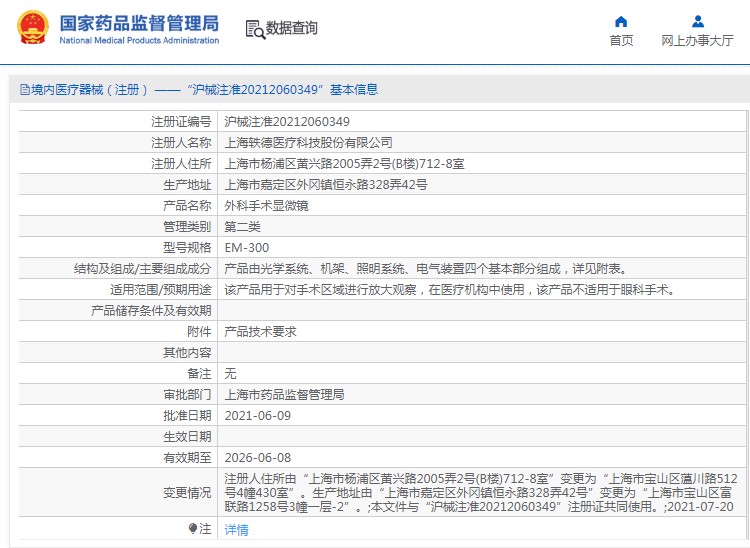This screenshot has width=750, height=548.
Task: Click the 批准日期 row label
Action: tap(187, 416)
